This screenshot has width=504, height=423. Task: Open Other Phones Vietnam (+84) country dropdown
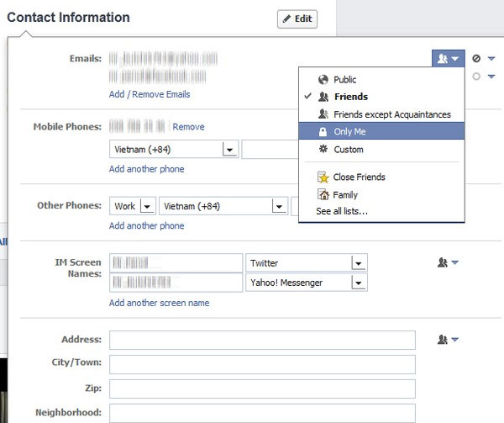click(x=223, y=206)
